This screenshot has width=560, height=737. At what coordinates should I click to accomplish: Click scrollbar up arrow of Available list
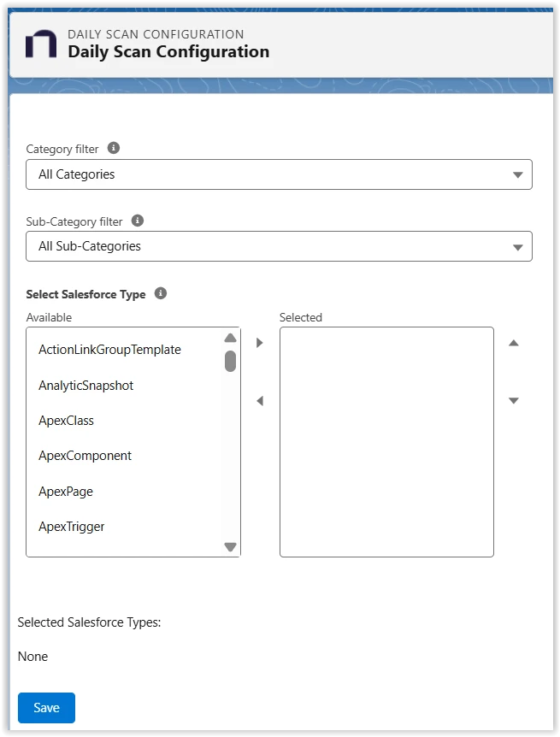(230, 337)
